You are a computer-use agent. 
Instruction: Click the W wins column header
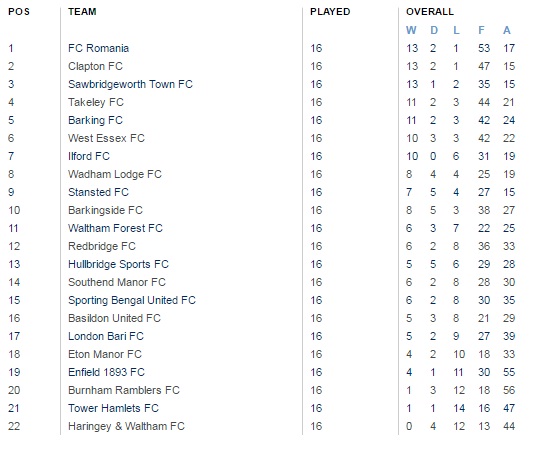point(411,30)
